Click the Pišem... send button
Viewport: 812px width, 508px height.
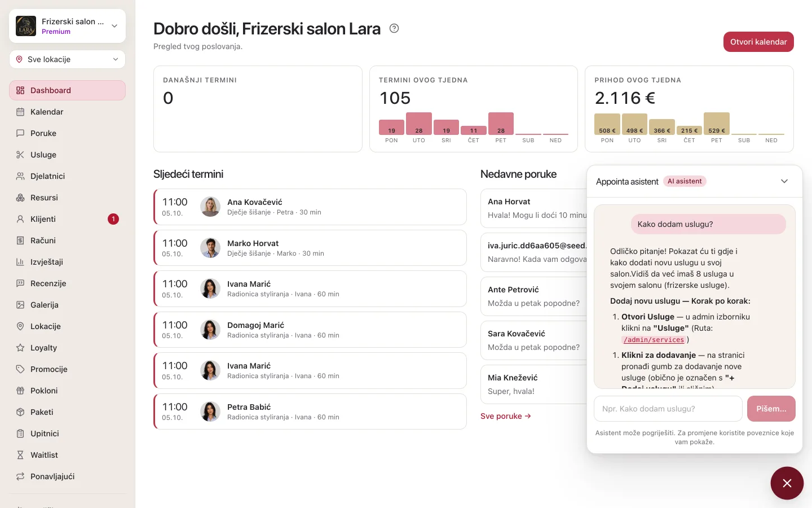tap(771, 409)
